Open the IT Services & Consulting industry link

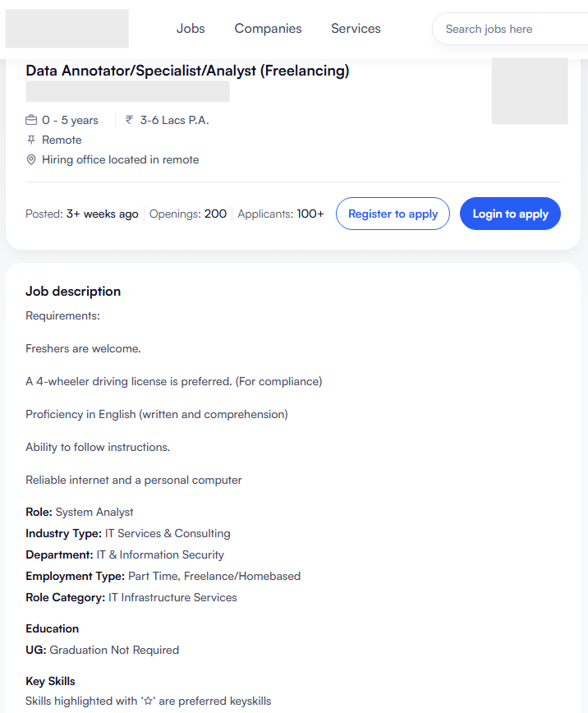click(x=168, y=533)
